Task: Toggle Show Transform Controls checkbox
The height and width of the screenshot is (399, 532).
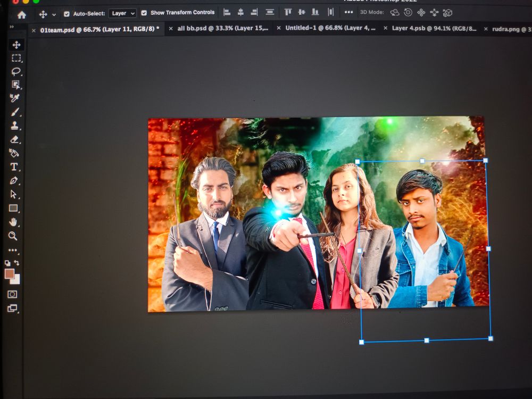Action: coord(144,13)
